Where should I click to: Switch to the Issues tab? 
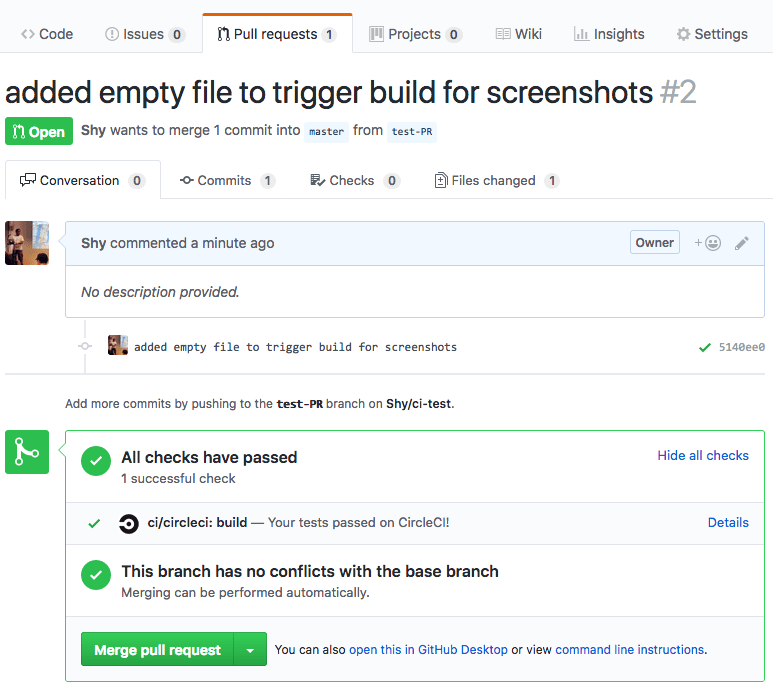pos(144,34)
